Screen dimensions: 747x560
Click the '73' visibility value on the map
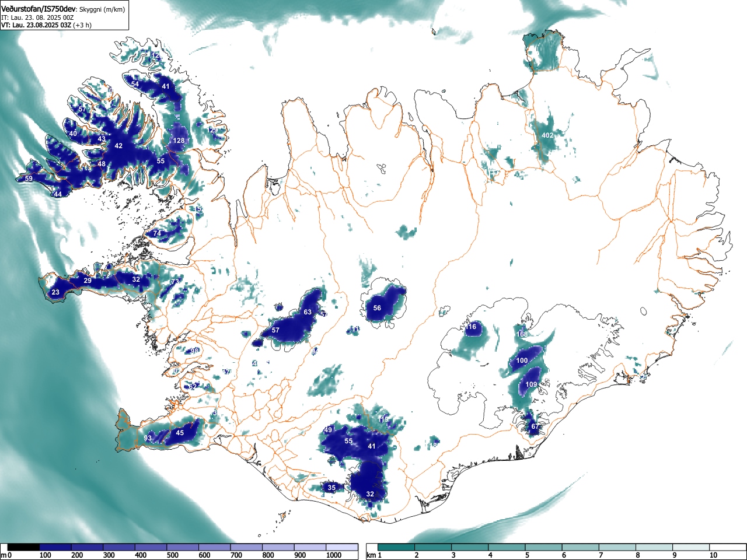[174, 282]
